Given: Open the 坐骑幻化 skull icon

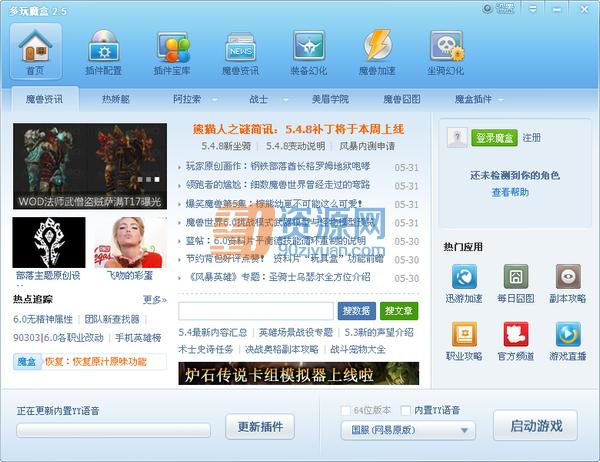Looking at the screenshot, I should click(x=446, y=51).
